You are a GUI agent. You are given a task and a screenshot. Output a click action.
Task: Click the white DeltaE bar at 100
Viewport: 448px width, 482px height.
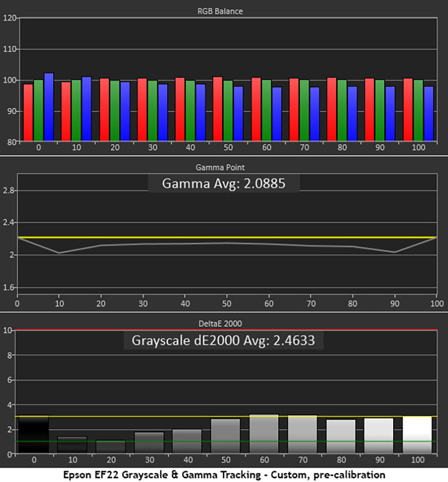tap(417, 435)
